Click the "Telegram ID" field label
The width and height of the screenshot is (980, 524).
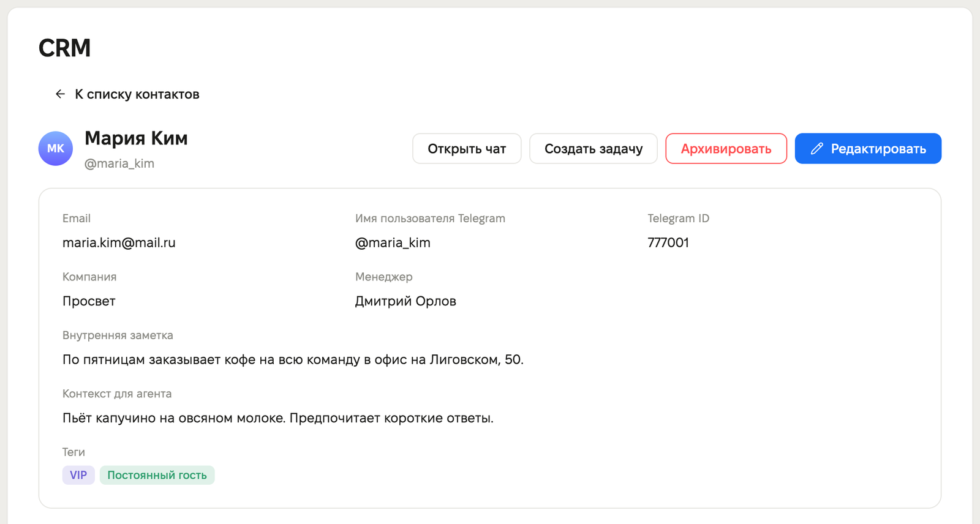tap(679, 219)
